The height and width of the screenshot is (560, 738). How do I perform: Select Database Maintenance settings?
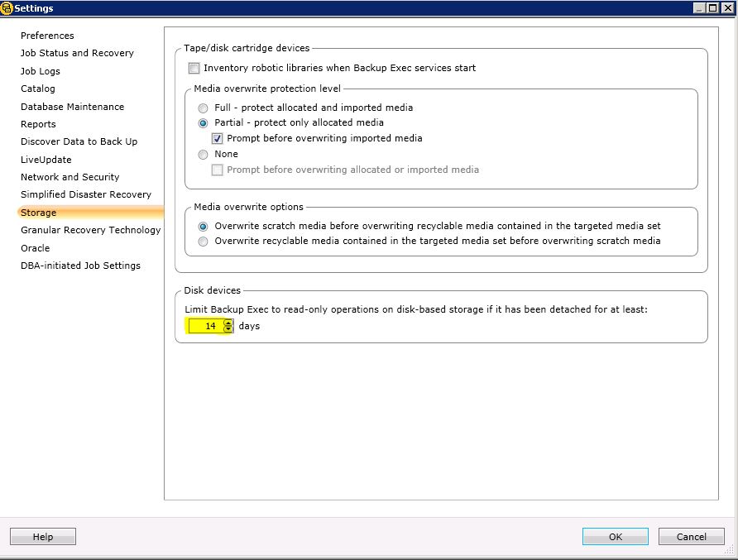(x=72, y=107)
